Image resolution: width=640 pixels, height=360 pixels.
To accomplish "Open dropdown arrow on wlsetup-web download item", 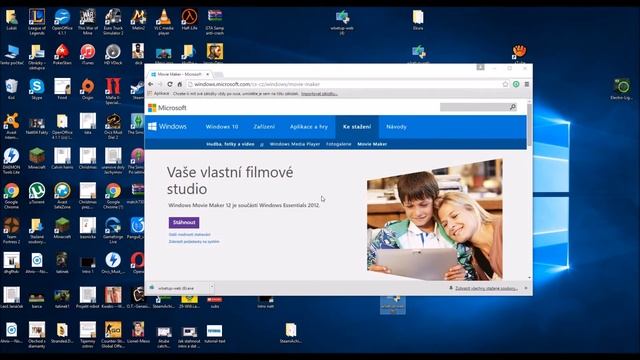I will [211, 288].
